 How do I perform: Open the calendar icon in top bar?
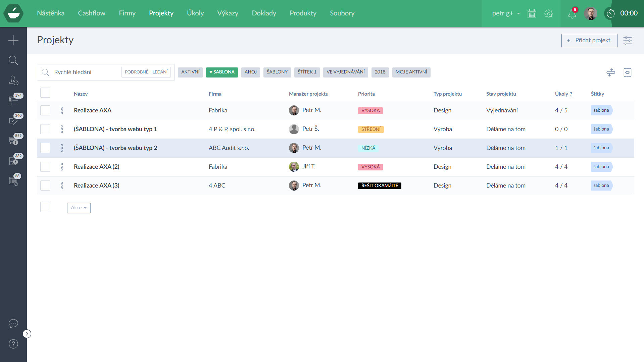point(532,14)
